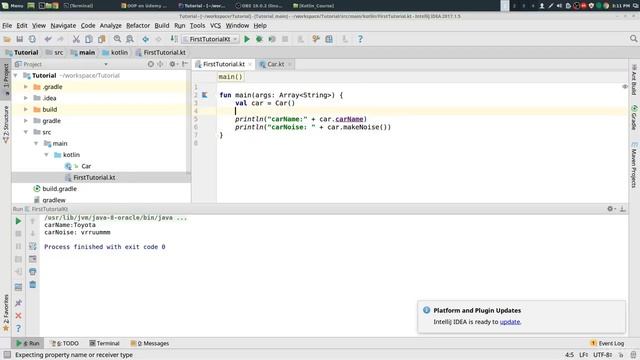Click the Print icon in Run console

33,271
